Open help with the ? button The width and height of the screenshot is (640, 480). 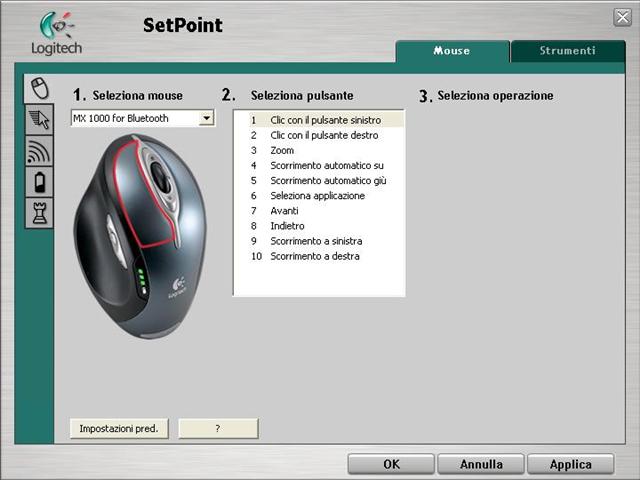(218, 429)
